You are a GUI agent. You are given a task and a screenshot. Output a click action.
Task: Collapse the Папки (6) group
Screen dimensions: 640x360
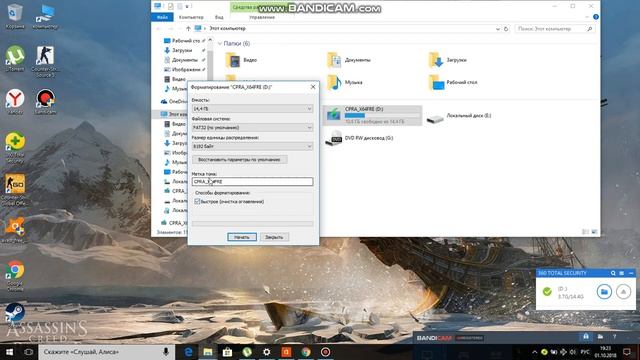(x=220, y=44)
